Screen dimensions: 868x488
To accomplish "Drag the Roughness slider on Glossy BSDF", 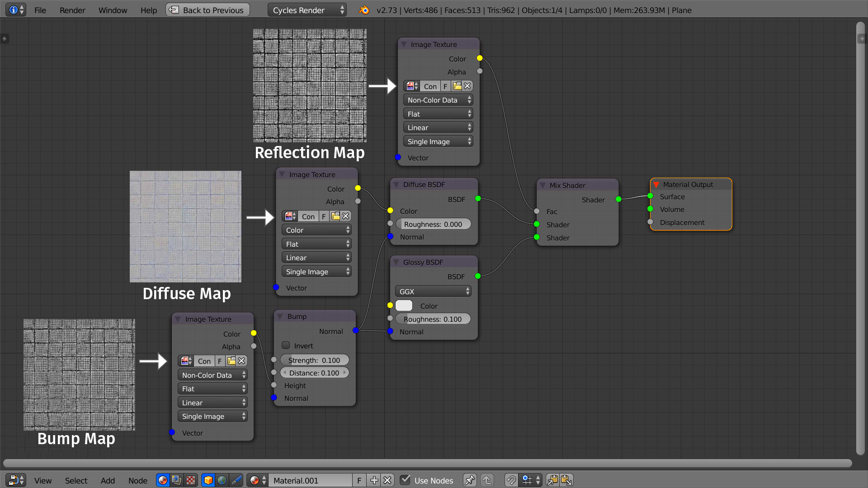I will (434, 319).
